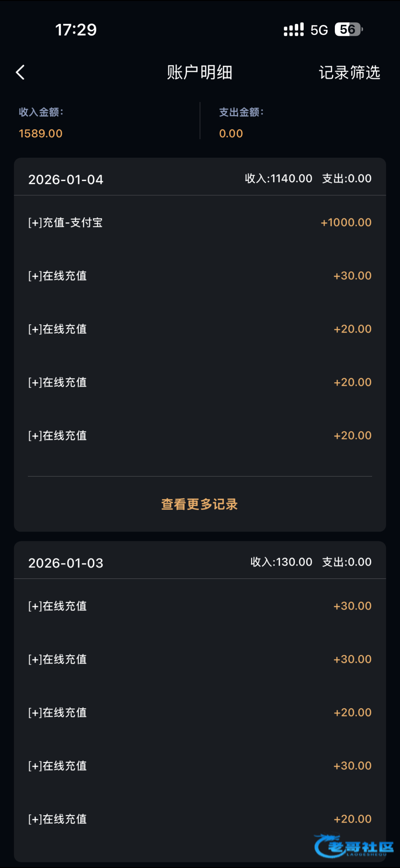Tap the 收入:1140.00 daily summary

[278, 178]
